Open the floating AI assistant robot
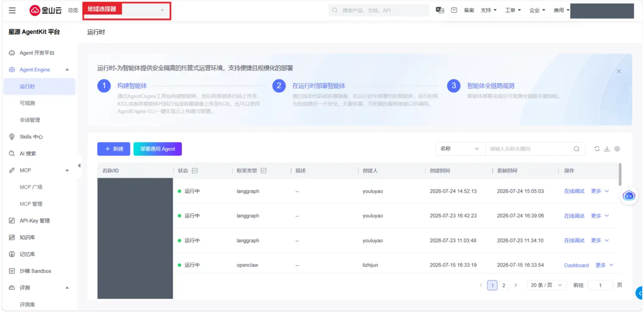The width and height of the screenshot is (644, 312). [629, 195]
